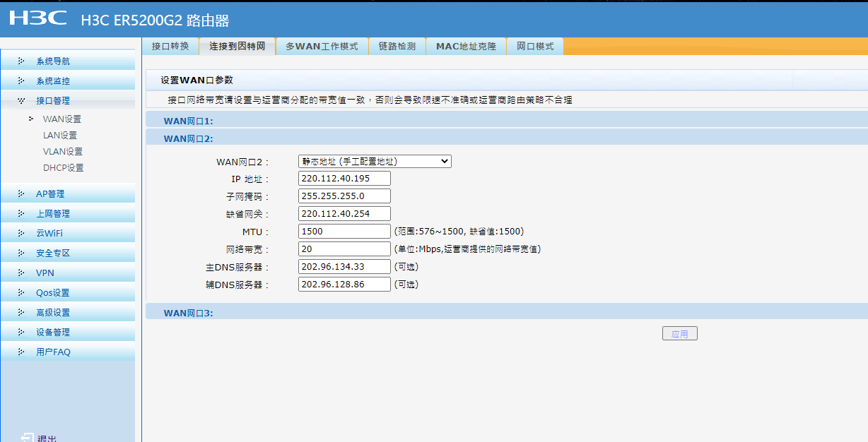Image resolution: width=868 pixels, height=442 pixels.
Task: Click the small arrow marker beside WAN设置
Action: point(31,119)
